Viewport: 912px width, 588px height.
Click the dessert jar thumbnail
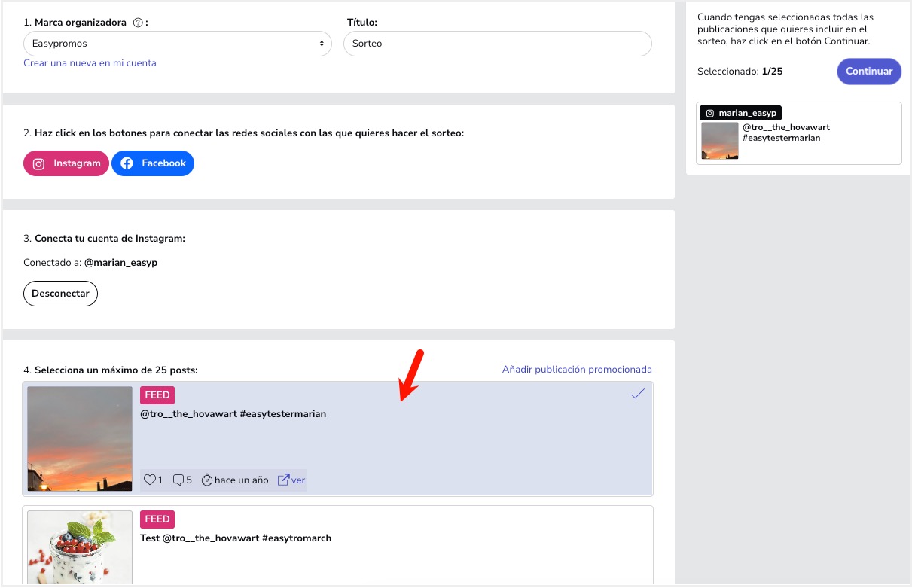(80, 548)
